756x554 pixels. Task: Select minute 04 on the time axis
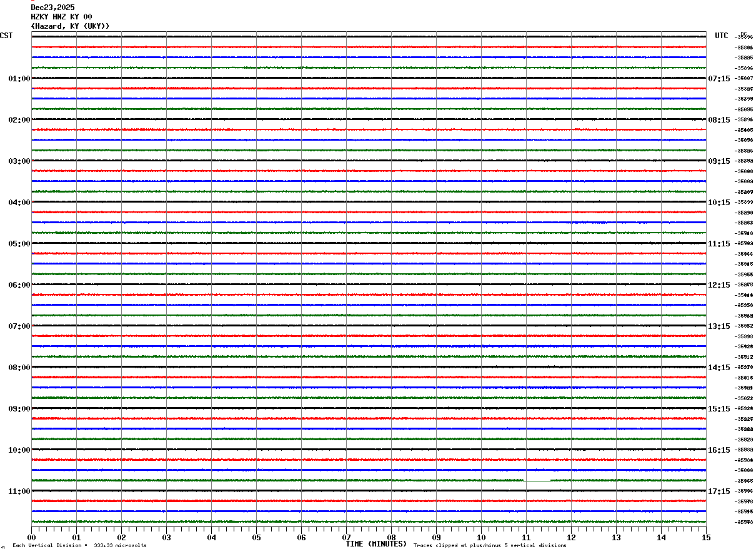click(211, 537)
